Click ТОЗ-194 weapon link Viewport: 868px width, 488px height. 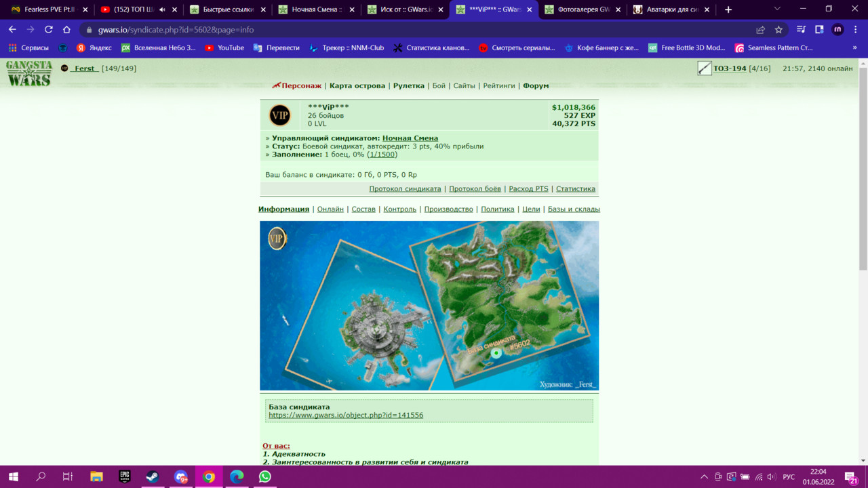tap(730, 68)
